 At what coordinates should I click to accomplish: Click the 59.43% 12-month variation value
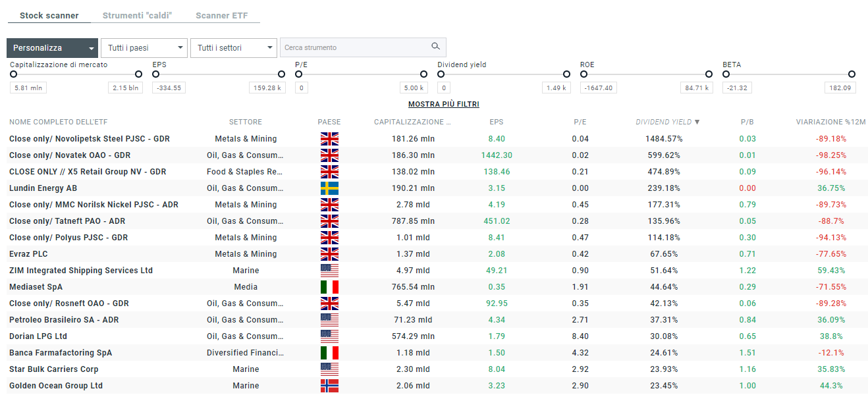click(830, 271)
